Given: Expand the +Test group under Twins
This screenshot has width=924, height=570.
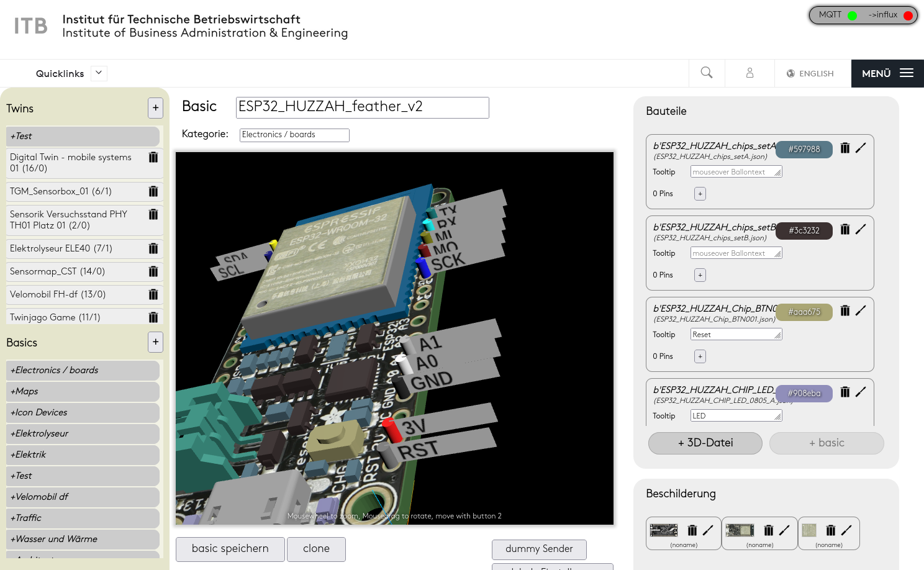Looking at the screenshot, I should pos(83,137).
